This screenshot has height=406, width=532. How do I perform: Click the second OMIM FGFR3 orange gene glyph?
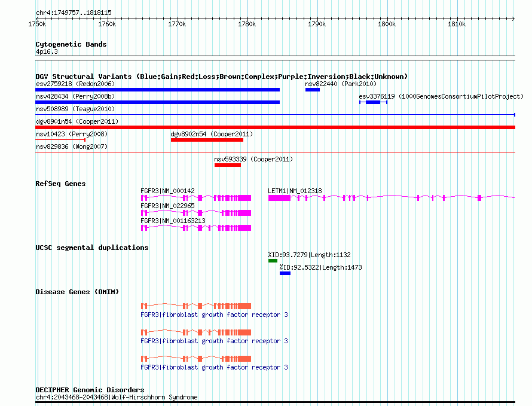click(x=196, y=332)
